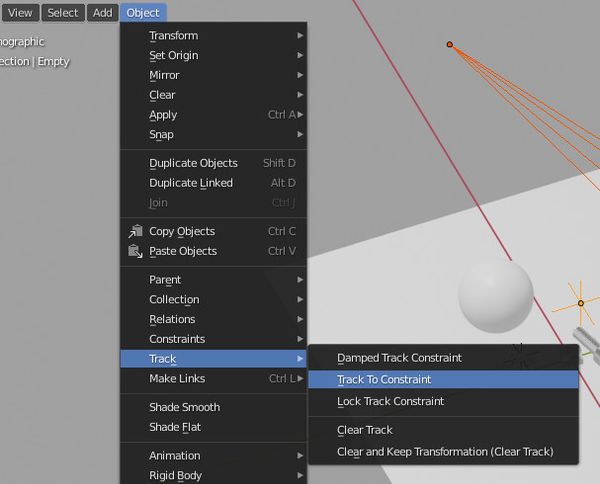Open the Add menu
The image size is (600, 484).
[x=103, y=13]
